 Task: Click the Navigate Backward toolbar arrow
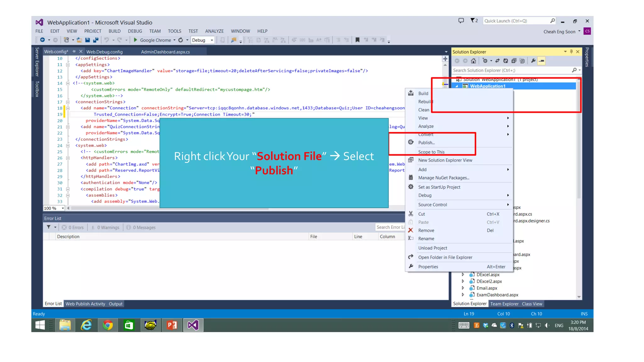(42, 40)
